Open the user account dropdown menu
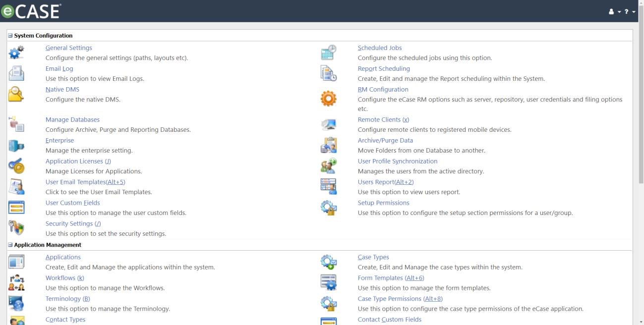Viewport: 644px width, 325px height. point(615,11)
